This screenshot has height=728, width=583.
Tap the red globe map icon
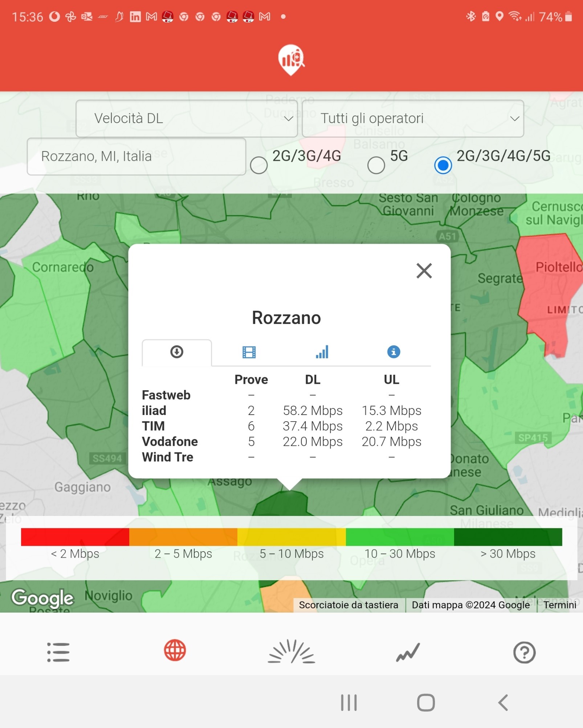coord(175,650)
